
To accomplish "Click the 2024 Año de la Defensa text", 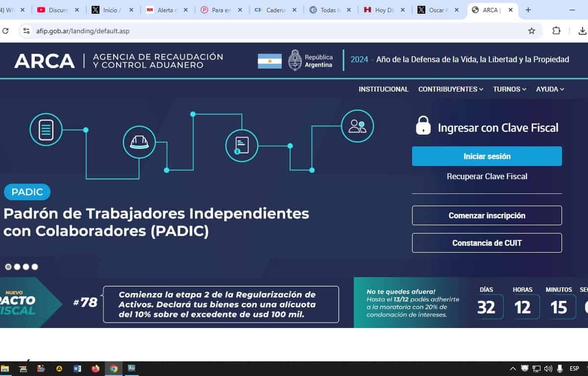I will pos(460,60).
